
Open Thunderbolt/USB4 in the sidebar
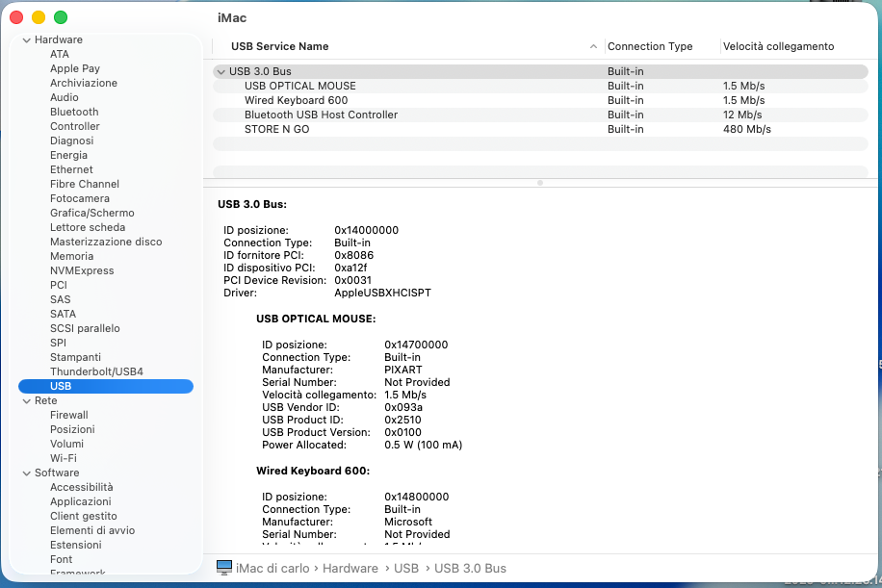[96, 371]
